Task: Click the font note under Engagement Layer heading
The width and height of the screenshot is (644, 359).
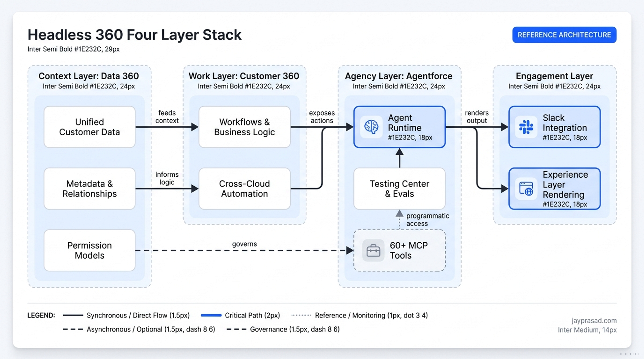Action: [x=554, y=86]
